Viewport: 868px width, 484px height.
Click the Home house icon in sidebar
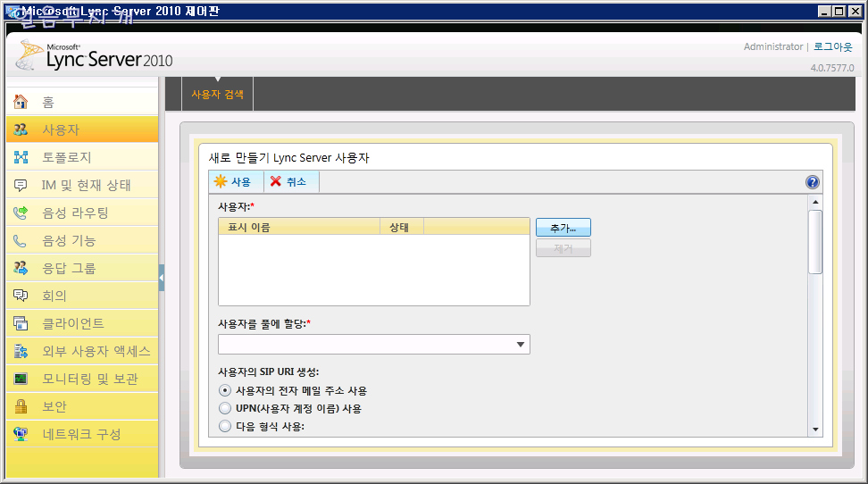point(21,102)
